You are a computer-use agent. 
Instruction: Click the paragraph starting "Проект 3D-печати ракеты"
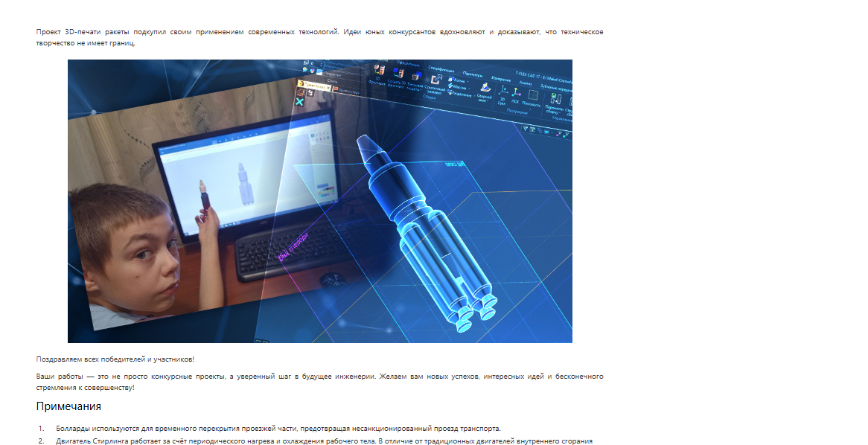click(x=319, y=38)
